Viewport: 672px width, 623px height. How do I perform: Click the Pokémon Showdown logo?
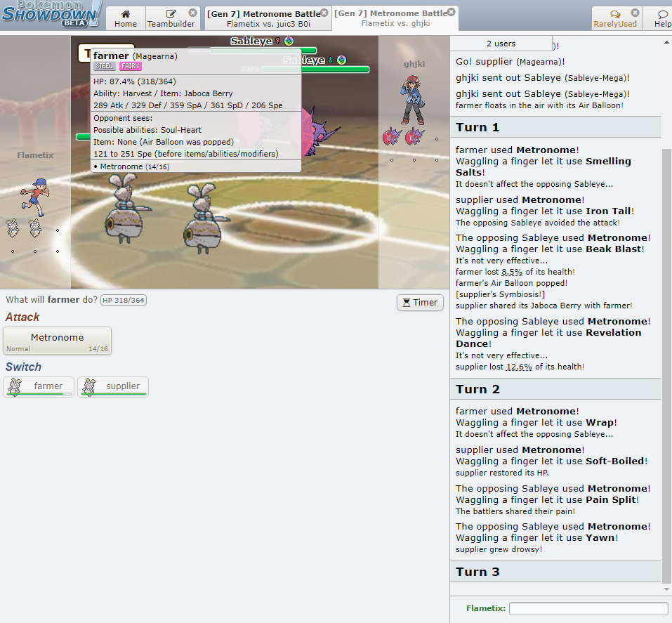tap(51, 14)
